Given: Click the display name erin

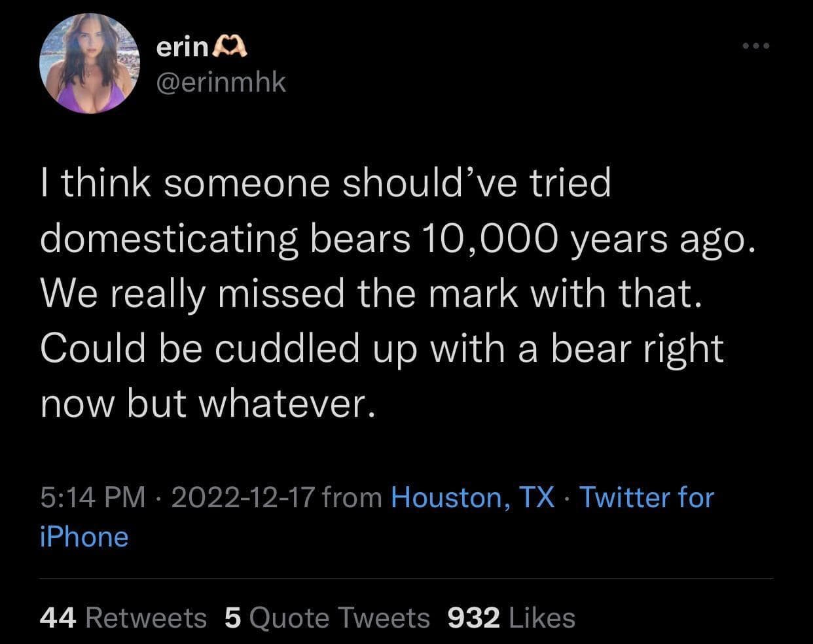Looking at the screenshot, I should 183,48.
